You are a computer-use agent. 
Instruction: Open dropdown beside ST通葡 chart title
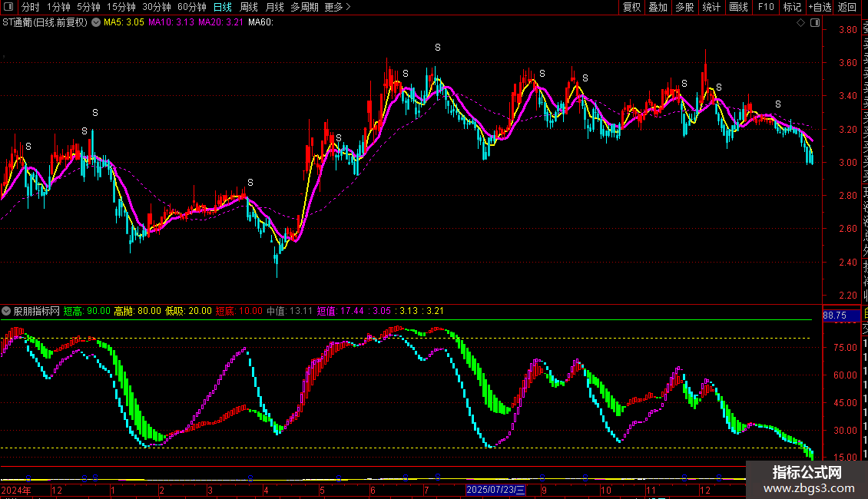96,23
